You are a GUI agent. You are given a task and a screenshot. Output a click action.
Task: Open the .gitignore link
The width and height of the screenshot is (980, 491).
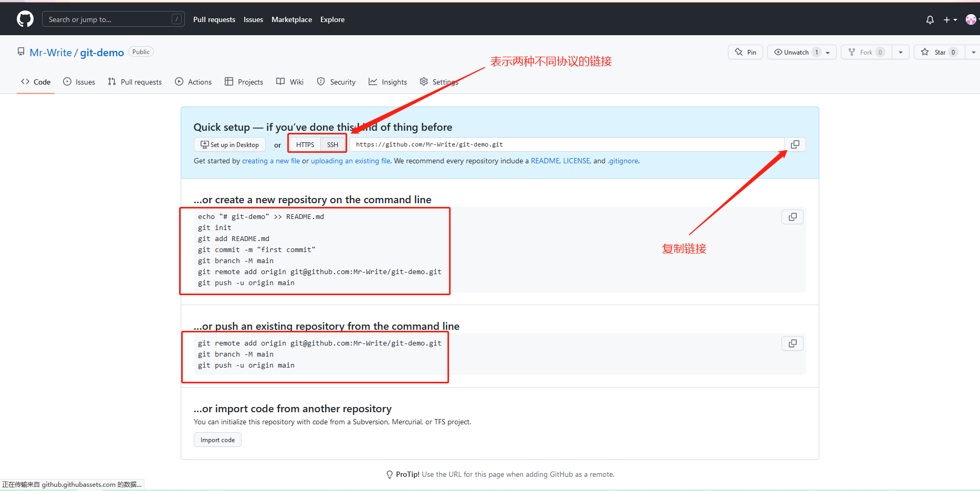[623, 161]
